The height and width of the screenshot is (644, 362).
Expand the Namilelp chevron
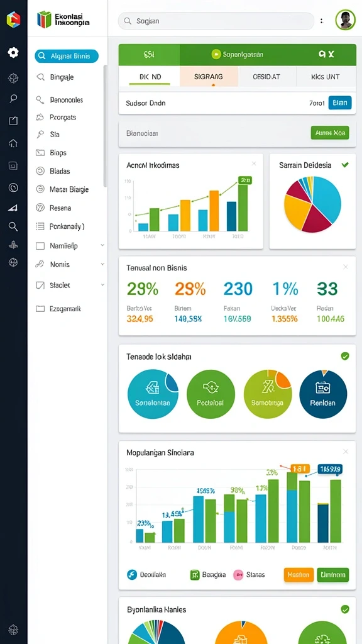click(x=102, y=245)
